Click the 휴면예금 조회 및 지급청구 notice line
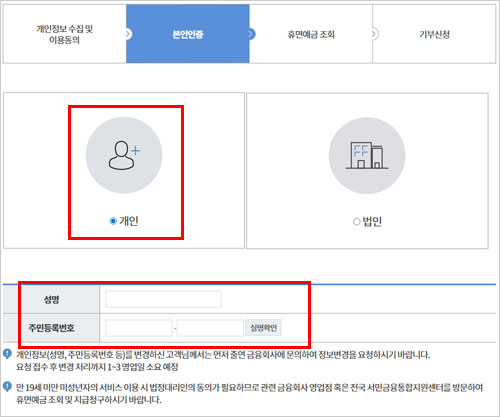The height and width of the screenshot is (417, 500). tap(89, 399)
